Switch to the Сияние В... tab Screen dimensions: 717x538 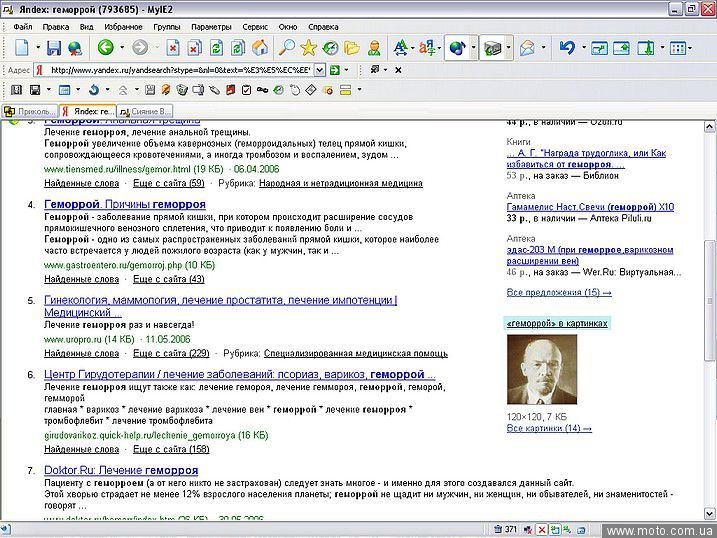click(145, 111)
